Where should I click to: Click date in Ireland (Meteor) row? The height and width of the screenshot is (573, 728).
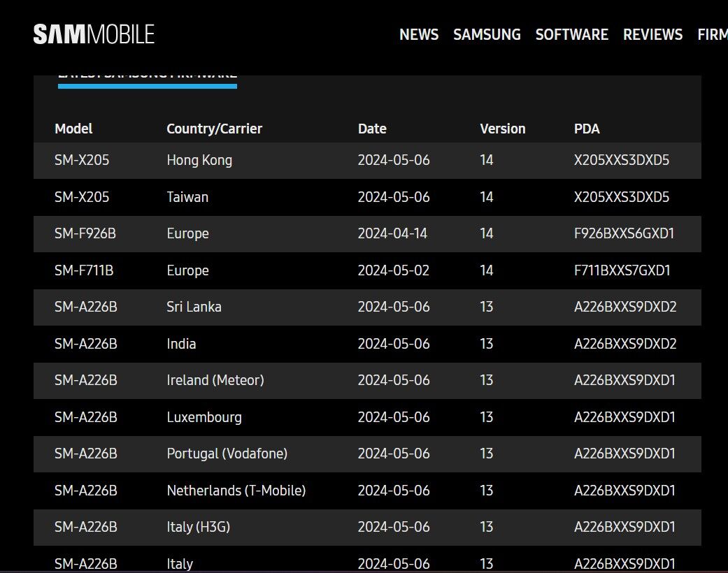pyautogui.click(x=394, y=380)
